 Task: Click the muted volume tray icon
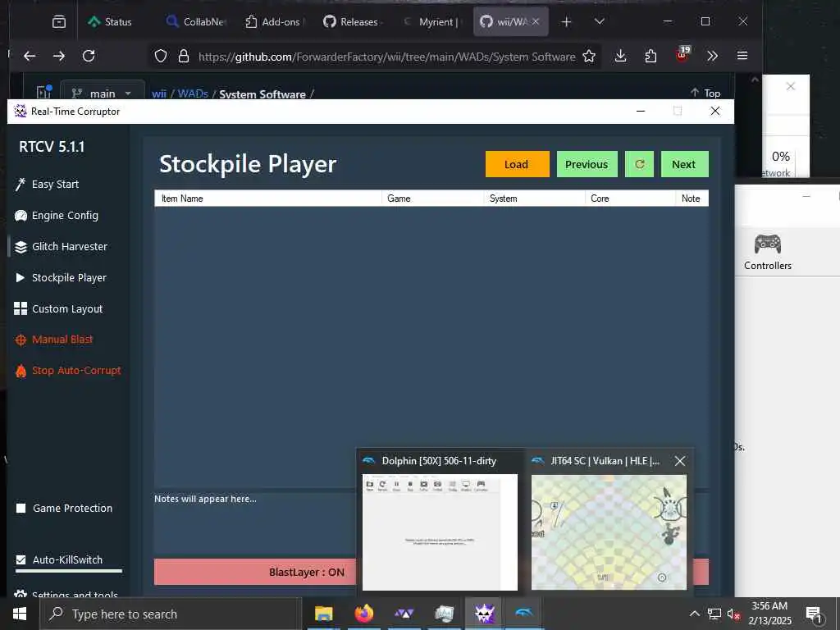(x=733, y=614)
